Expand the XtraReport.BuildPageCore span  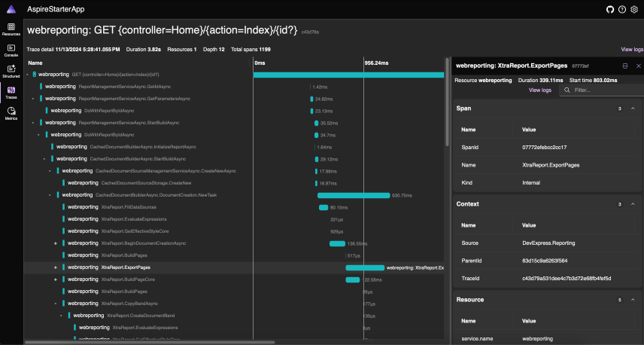click(x=56, y=279)
